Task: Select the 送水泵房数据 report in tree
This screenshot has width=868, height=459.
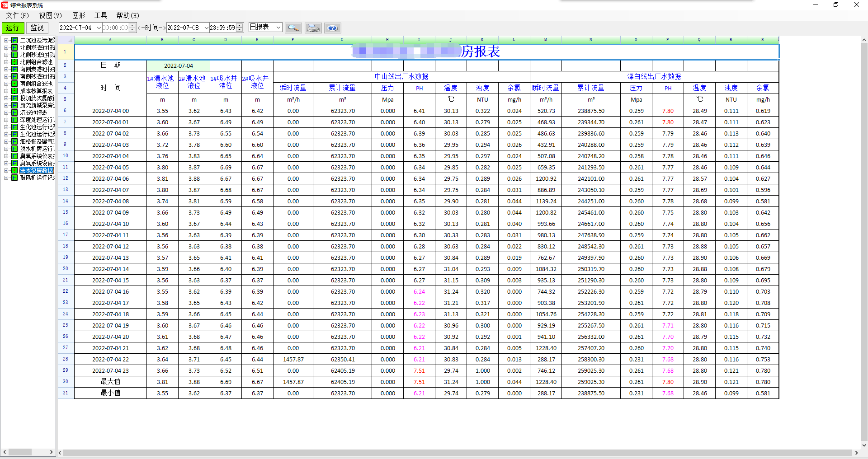Action: tap(37, 170)
